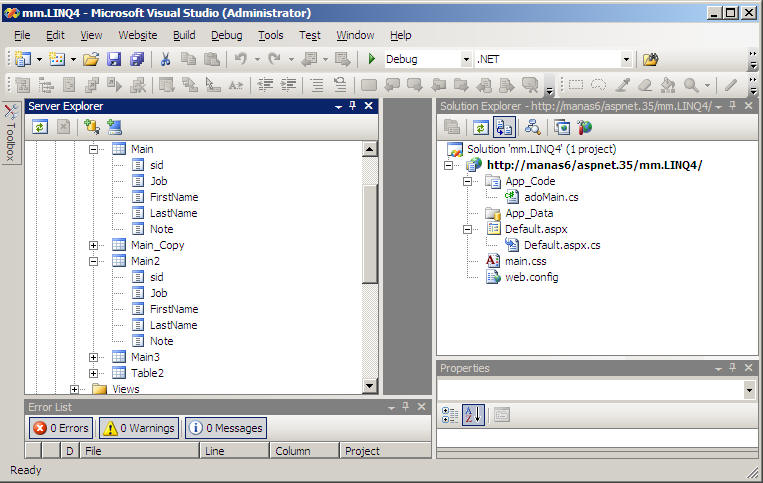Click View Class Diagram icon in Solution Explorer
Viewport: 763px width, 483px height.
(x=532, y=128)
